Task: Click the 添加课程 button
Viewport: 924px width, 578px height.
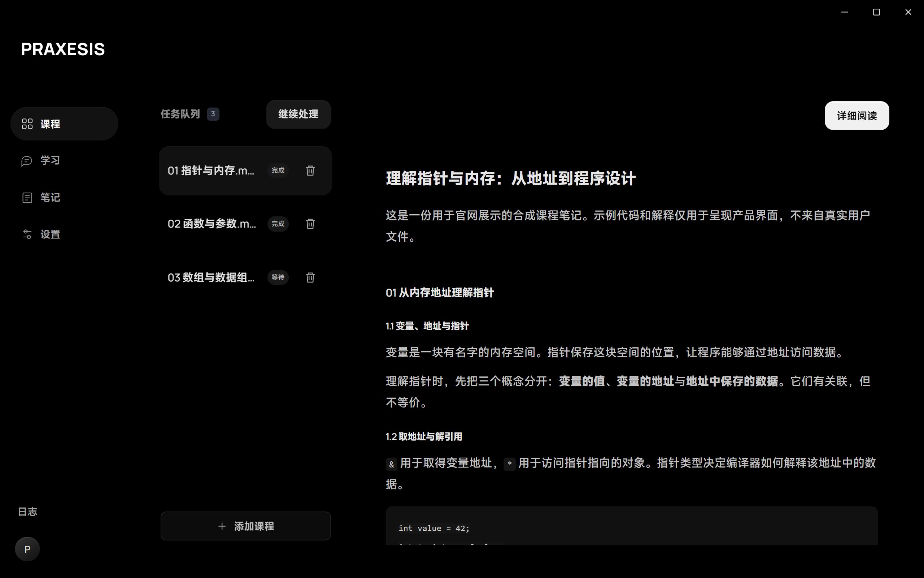Action: (x=245, y=526)
